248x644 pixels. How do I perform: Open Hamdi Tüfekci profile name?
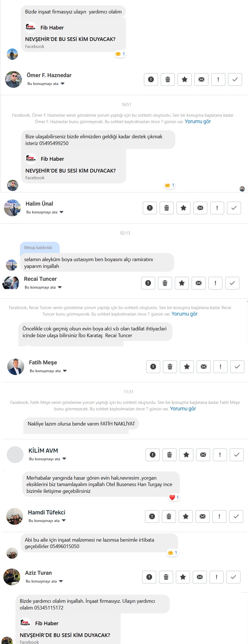point(47,512)
